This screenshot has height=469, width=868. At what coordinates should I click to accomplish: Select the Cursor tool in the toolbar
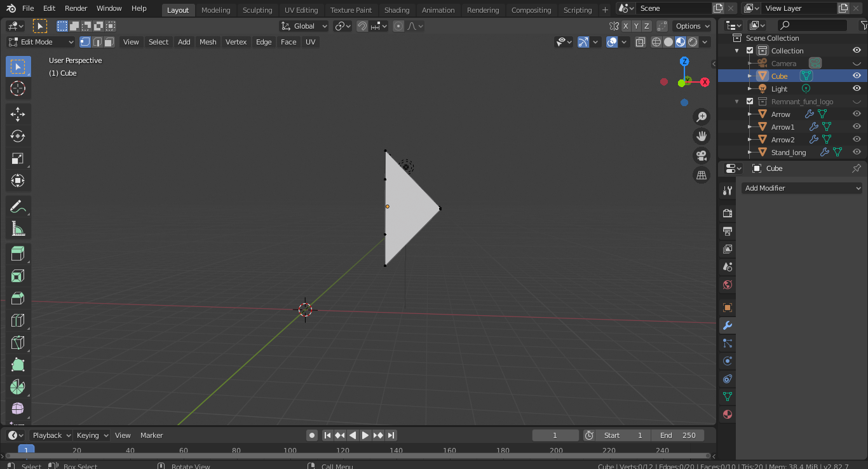tap(18, 88)
